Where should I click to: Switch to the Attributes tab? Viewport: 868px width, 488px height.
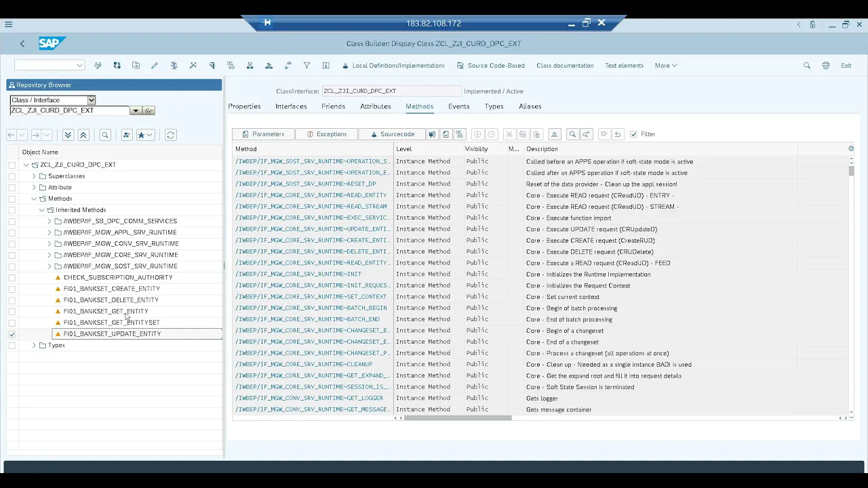[x=375, y=106]
